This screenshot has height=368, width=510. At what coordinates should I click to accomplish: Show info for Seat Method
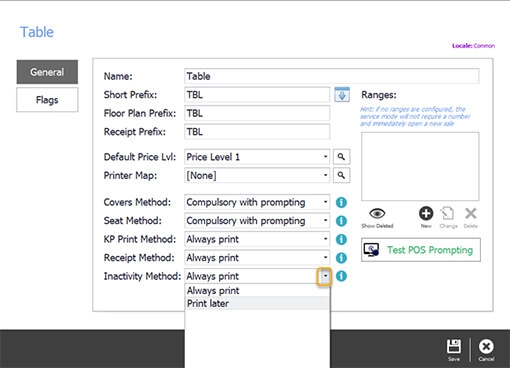click(341, 221)
